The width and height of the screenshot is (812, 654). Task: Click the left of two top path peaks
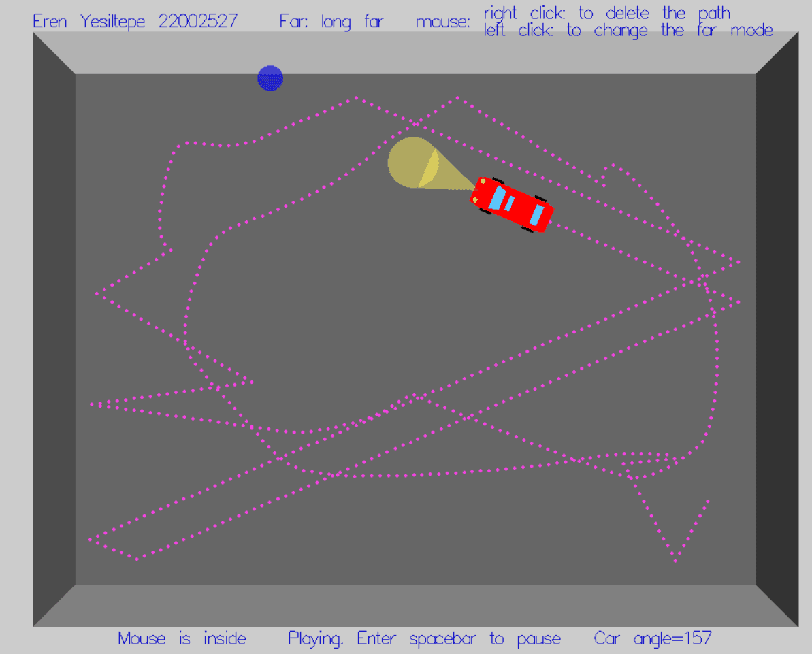click(355, 98)
